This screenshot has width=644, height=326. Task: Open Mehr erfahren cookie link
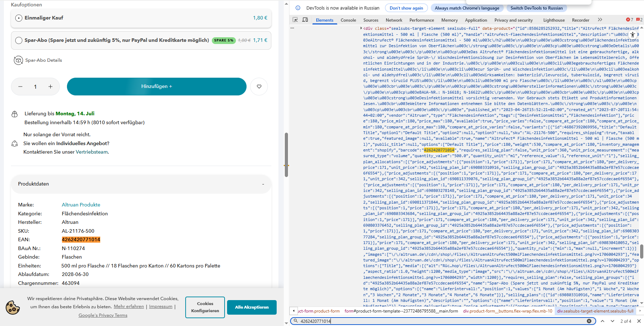coord(129,306)
